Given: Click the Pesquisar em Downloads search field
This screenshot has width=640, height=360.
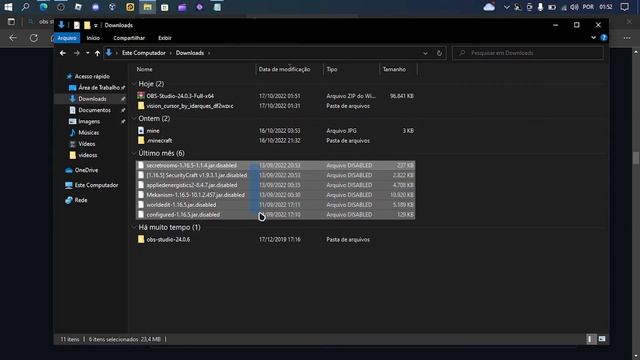Looking at the screenshot, I should (x=527, y=53).
